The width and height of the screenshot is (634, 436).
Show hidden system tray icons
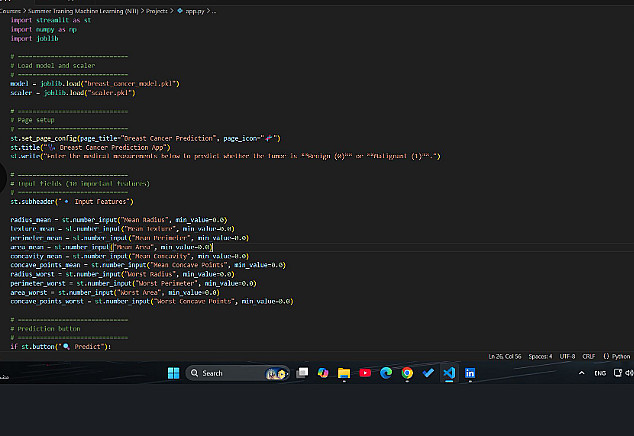581,373
